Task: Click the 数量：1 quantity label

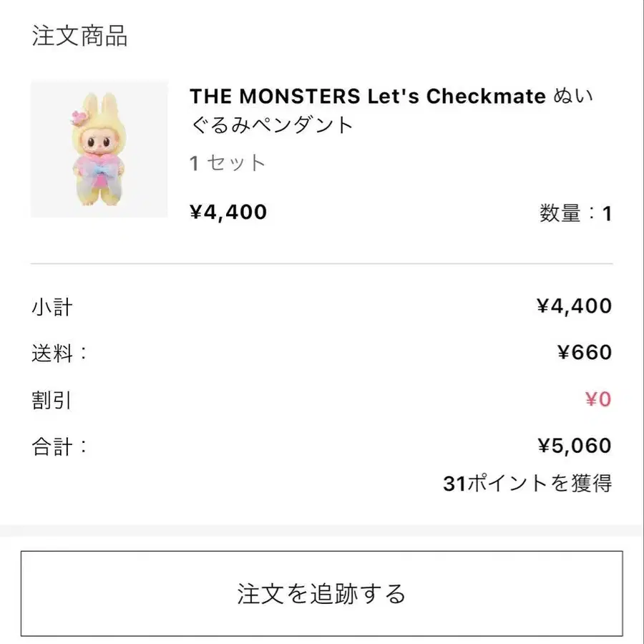Action: tap(575, 213)
